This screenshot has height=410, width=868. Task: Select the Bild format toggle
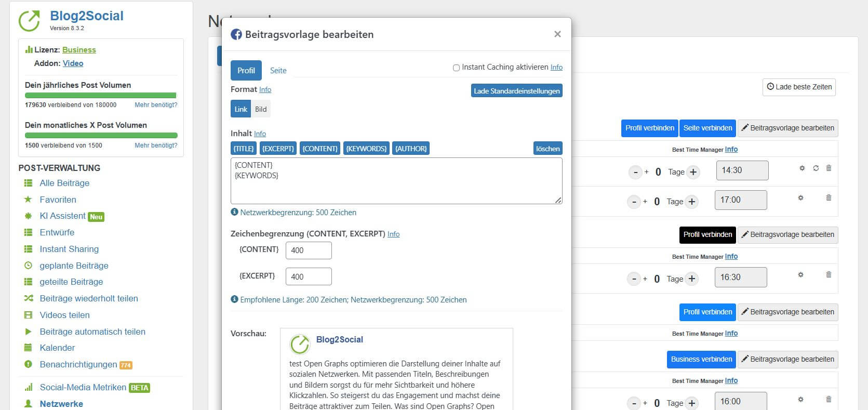(x=261, y=109)
